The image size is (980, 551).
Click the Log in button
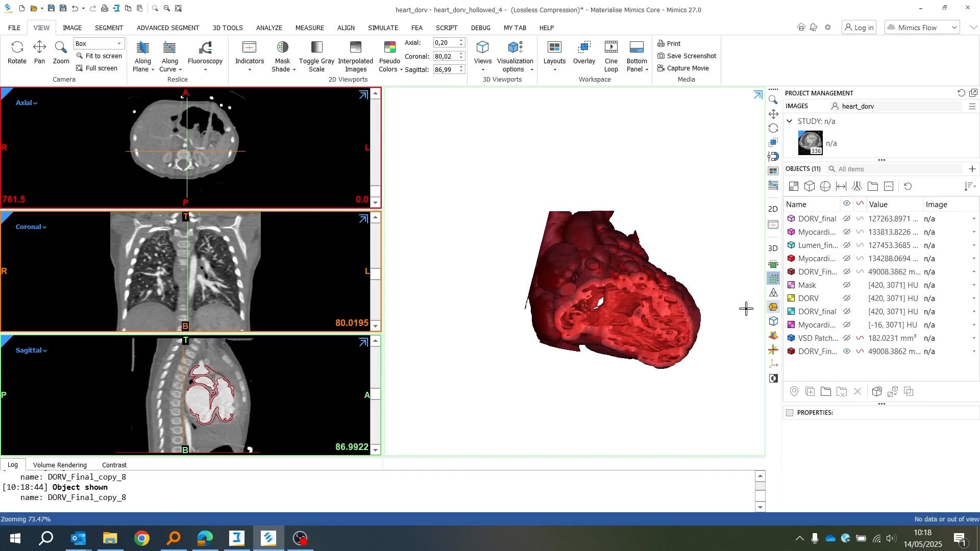click(859, 28)
